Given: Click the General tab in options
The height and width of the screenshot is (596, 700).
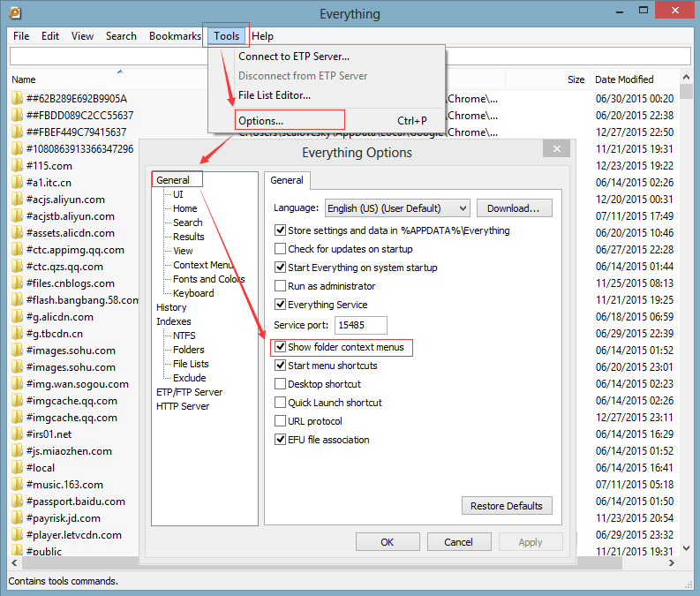Looking at the screenshot, I should [287, 180].
